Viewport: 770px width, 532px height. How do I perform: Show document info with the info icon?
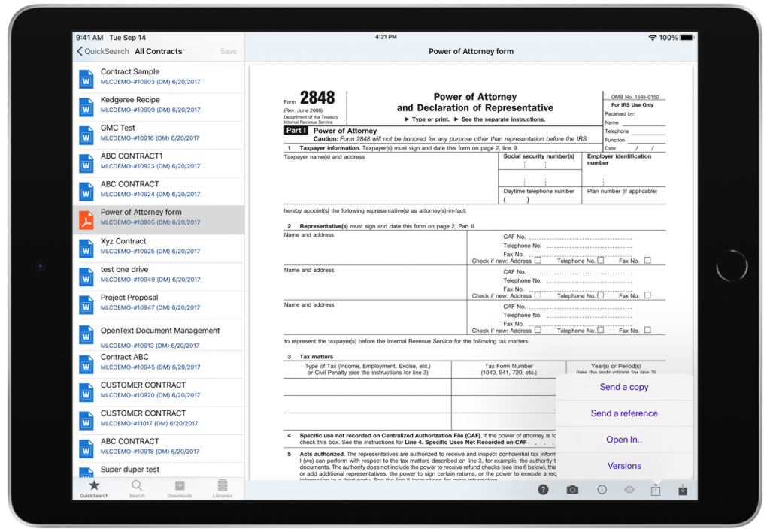click(x=602, y=490)
